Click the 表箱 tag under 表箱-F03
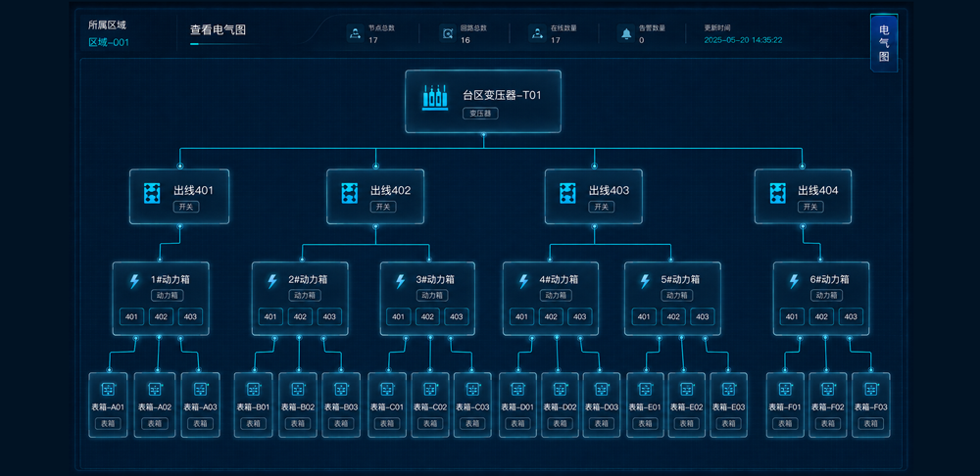This screenshot has width=980, height=476. pos(870,423)
